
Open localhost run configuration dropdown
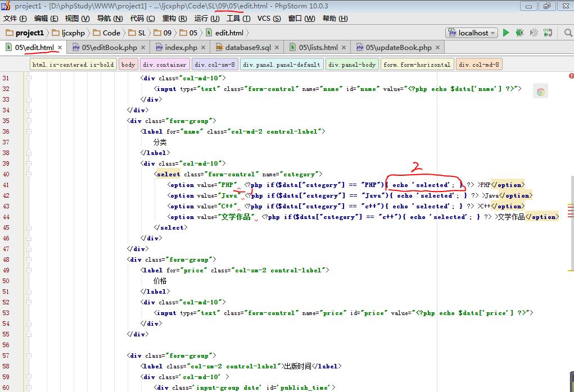point(472,33)
